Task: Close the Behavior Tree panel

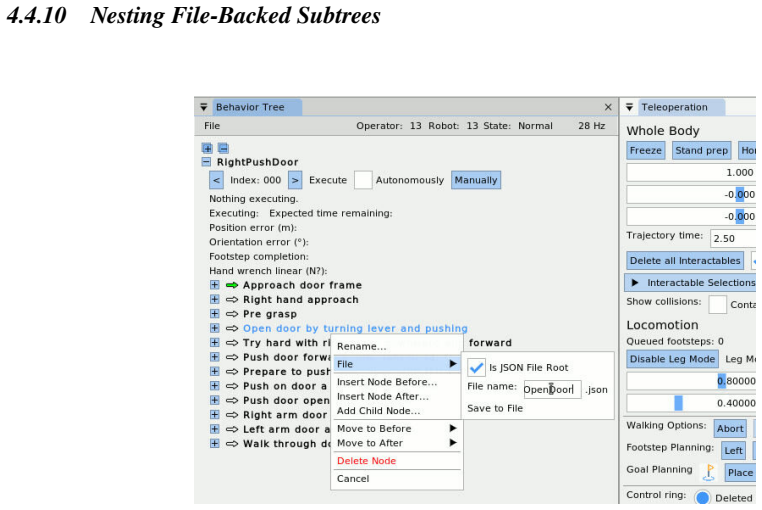Action: pos(608,107)
